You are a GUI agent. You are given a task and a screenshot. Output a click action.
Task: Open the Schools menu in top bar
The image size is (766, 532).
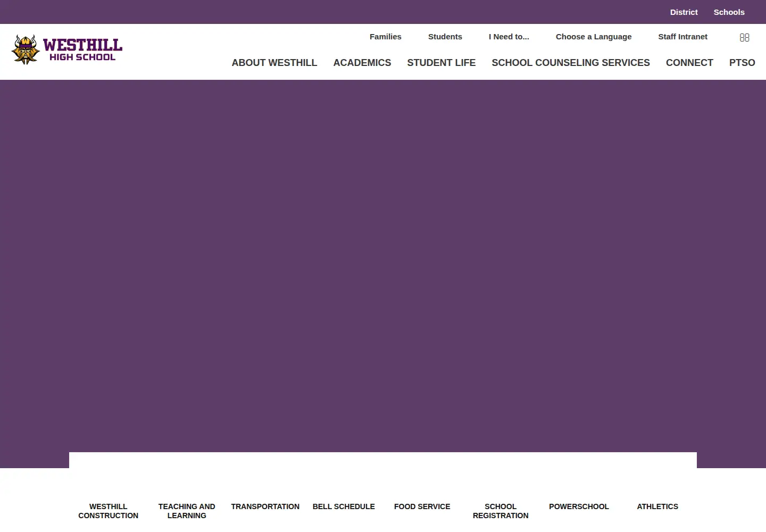(729, 12)
